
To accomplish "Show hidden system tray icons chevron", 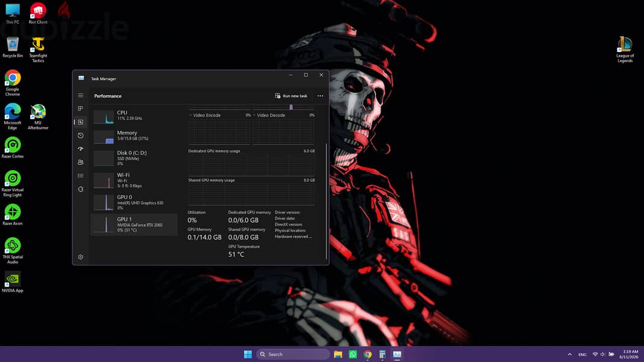I will pos(569,354).
